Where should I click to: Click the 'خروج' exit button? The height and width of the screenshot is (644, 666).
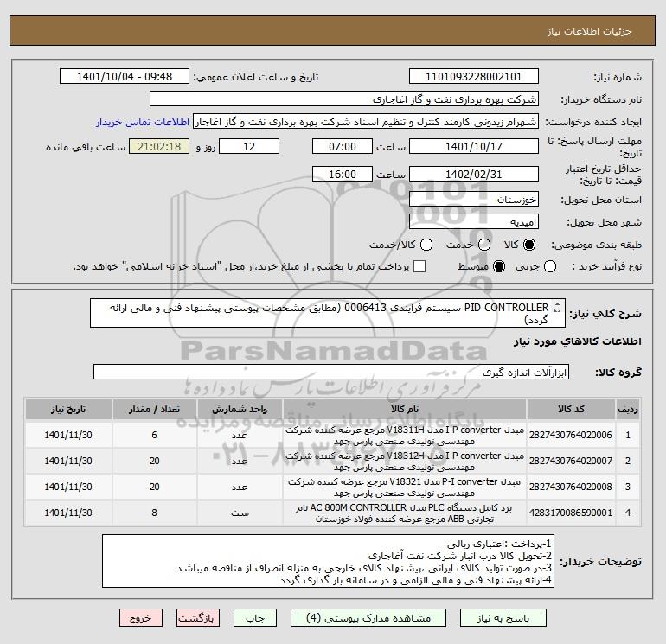141,618
